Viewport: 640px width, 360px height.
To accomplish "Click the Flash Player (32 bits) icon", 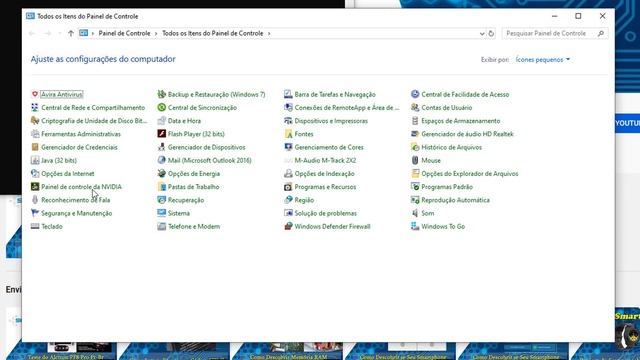I will click(x=162, y=134).
